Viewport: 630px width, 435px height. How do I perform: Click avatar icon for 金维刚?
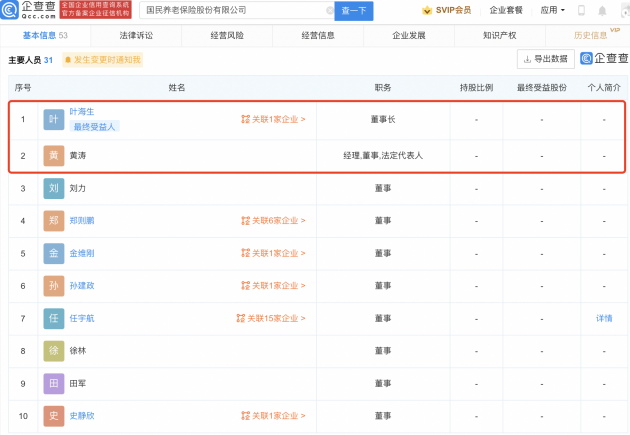click(x=54, y=253)
